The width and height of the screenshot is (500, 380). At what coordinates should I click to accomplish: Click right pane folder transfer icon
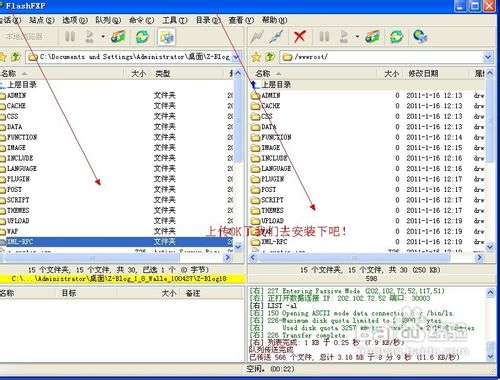pos(372,36)
